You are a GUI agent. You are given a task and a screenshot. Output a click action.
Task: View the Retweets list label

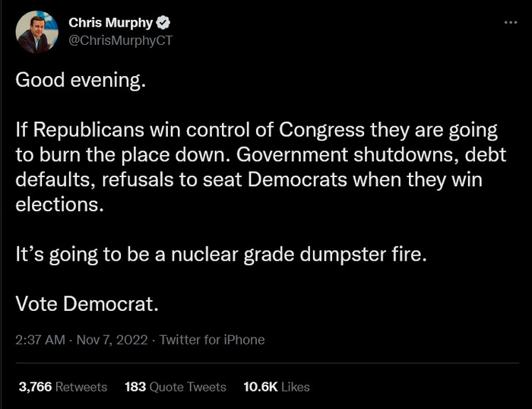click(81, 387)
